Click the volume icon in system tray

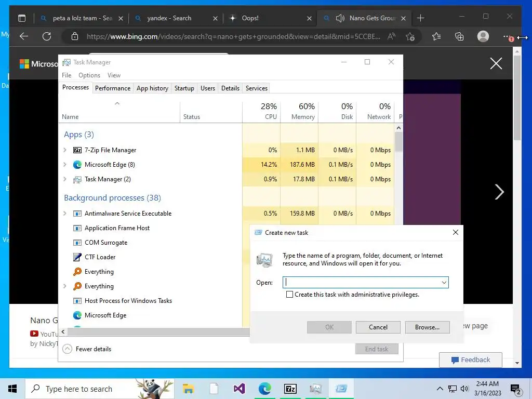(464, 389)
